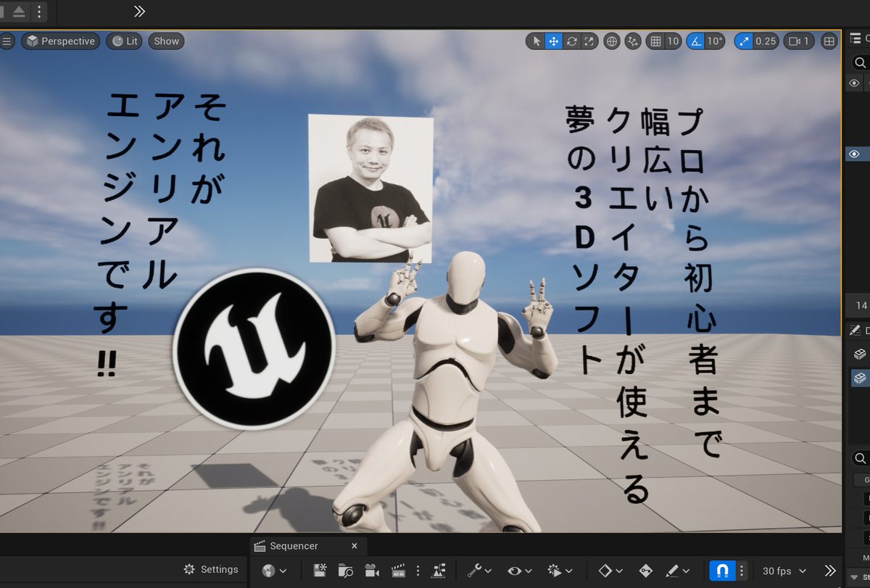Open grid snap size 10 dropdown

(x=673, y=41)
